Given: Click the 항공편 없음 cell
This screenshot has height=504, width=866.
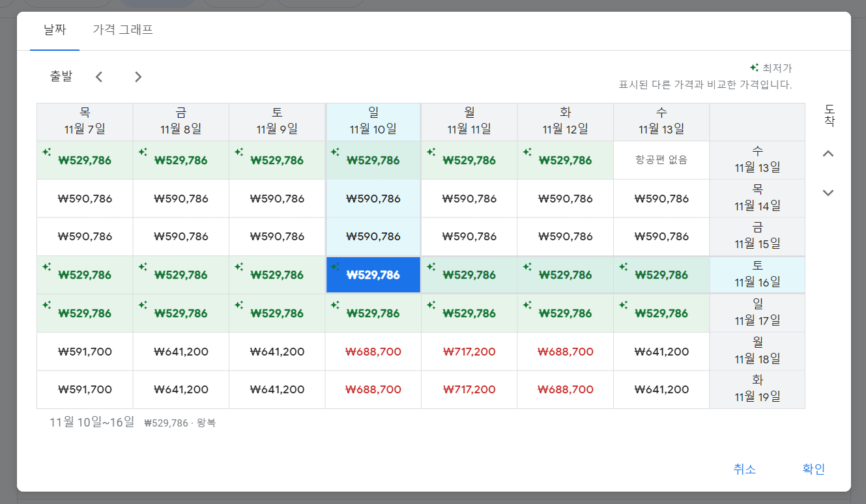Looking at the screenshot, I should tap(661, 160).
